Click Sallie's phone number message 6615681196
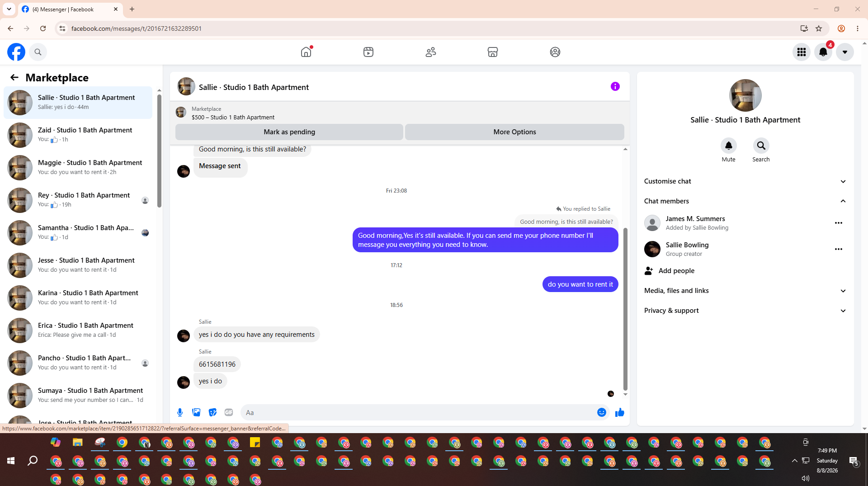Viewport: 868px width, 486px height. coord(217,364)
